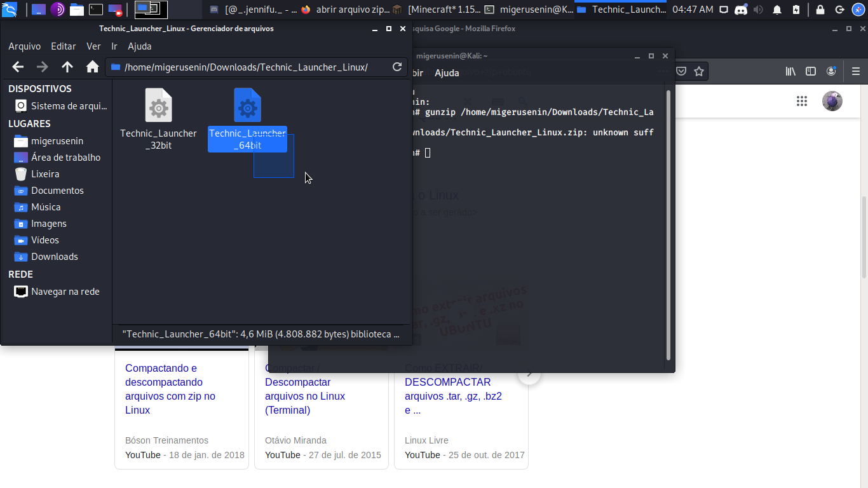Viewport: 868px width, 488px height.
Task: Click the log out panel icon
Action: [839, 10]
